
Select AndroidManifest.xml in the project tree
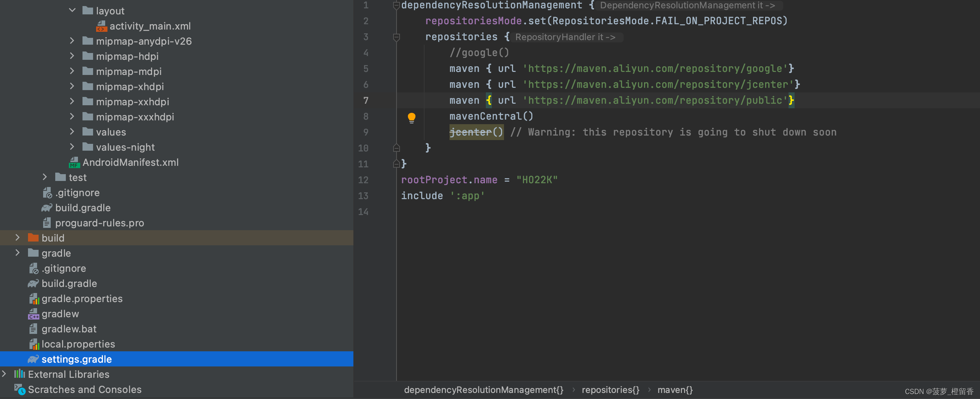(131, 162)
